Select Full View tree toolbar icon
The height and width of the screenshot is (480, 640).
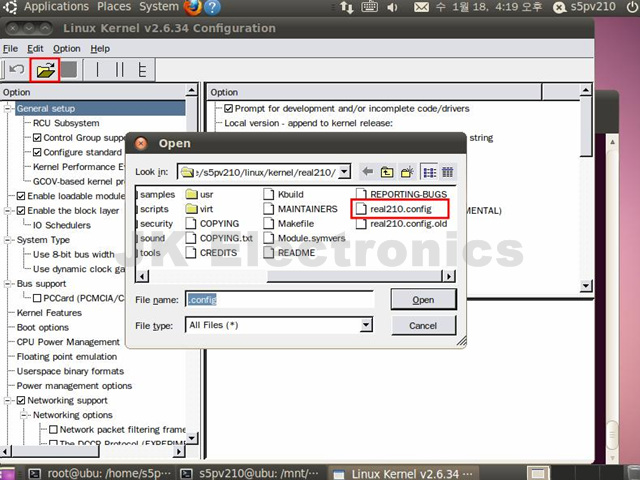pos(142,70)
